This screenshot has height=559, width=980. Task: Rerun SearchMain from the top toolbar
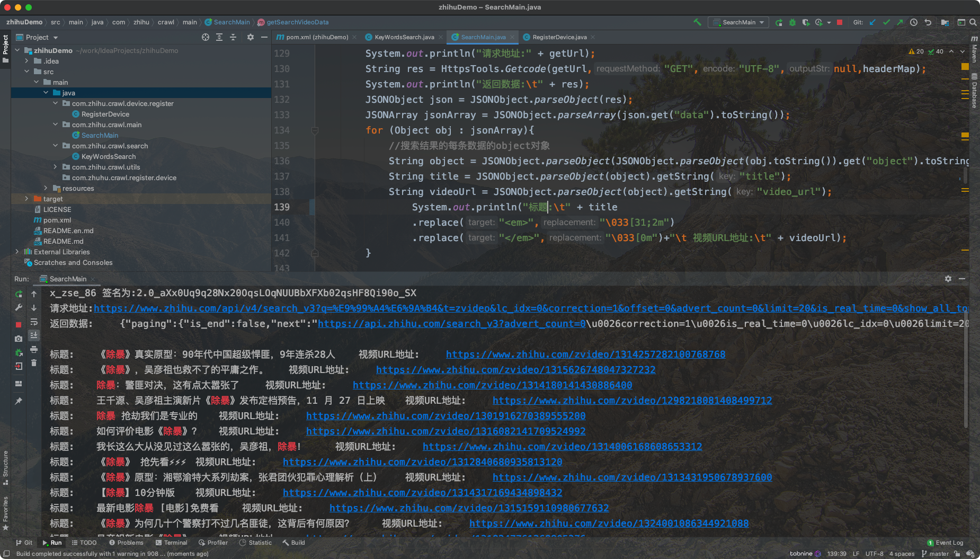tap(779, 22)
